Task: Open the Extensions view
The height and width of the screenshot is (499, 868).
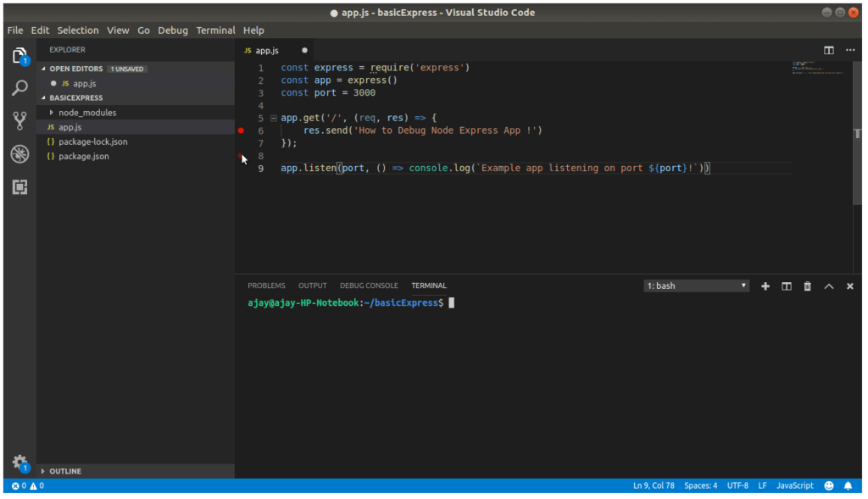Action: 20,187
